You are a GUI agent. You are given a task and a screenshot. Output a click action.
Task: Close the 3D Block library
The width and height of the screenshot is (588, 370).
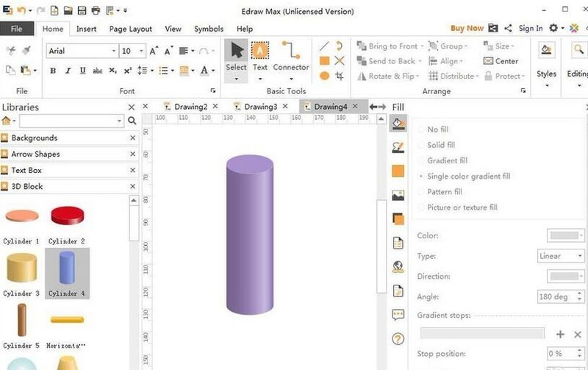coord(132,187)
